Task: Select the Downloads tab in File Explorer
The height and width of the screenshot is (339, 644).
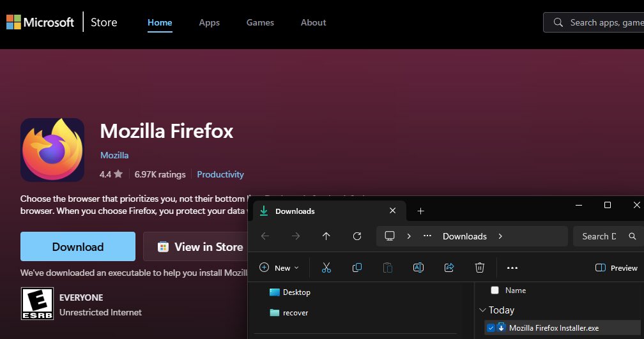Action: tap(328, 211)
